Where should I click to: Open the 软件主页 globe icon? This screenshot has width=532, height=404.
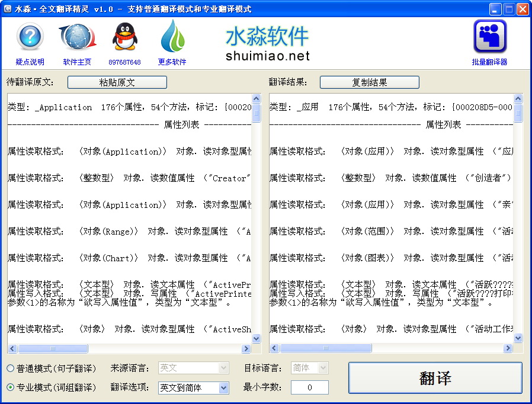[x=78, y=37]
